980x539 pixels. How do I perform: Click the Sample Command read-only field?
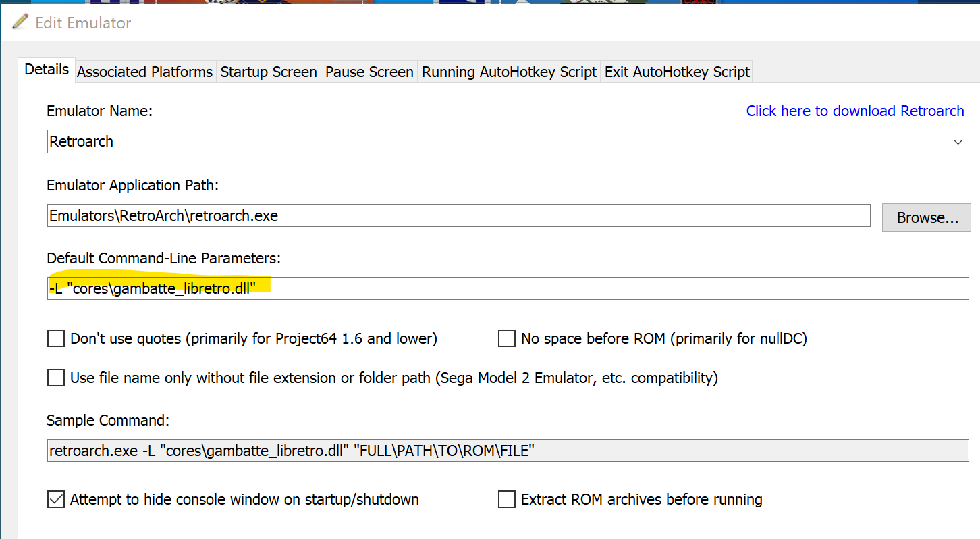coord(508,451)
